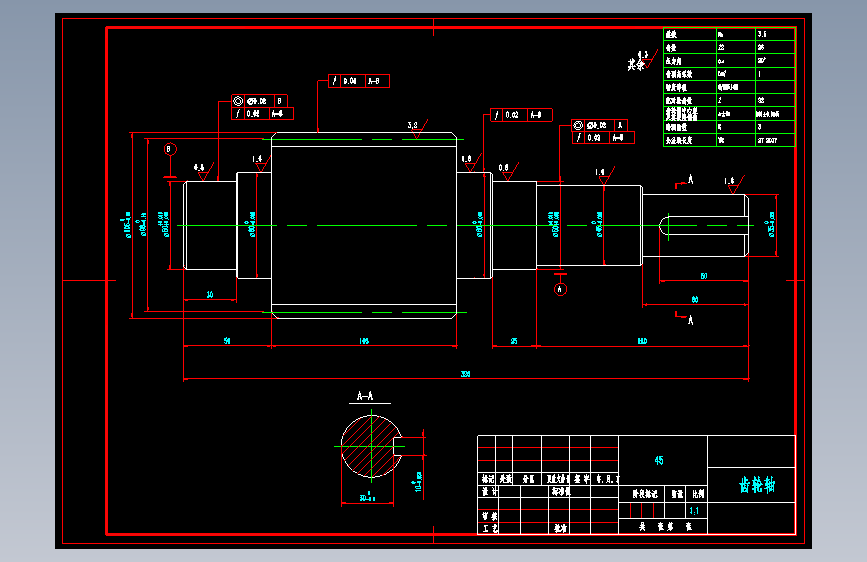Click the 批准 cell in the title block

tap(560, 528)
